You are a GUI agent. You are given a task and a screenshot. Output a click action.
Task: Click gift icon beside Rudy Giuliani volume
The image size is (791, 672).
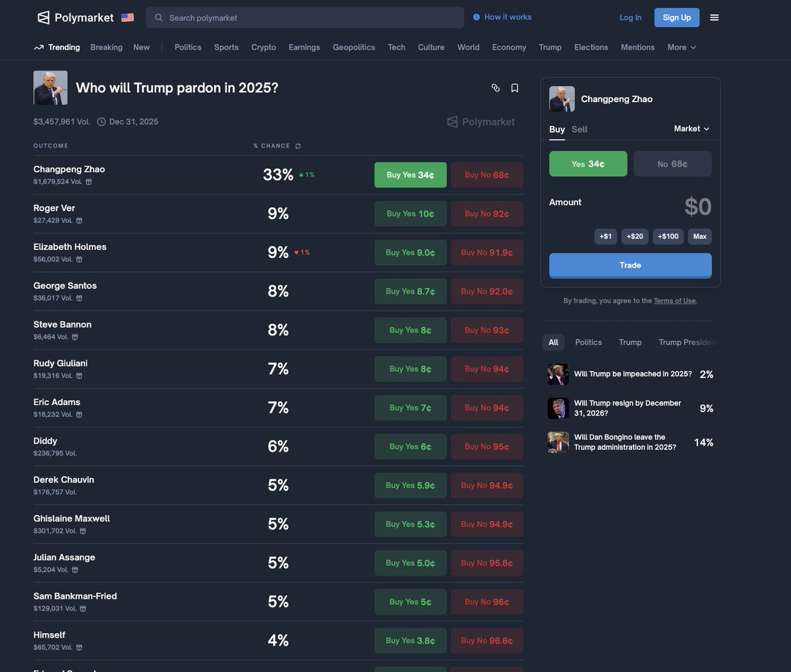click(x=79, y=376)
